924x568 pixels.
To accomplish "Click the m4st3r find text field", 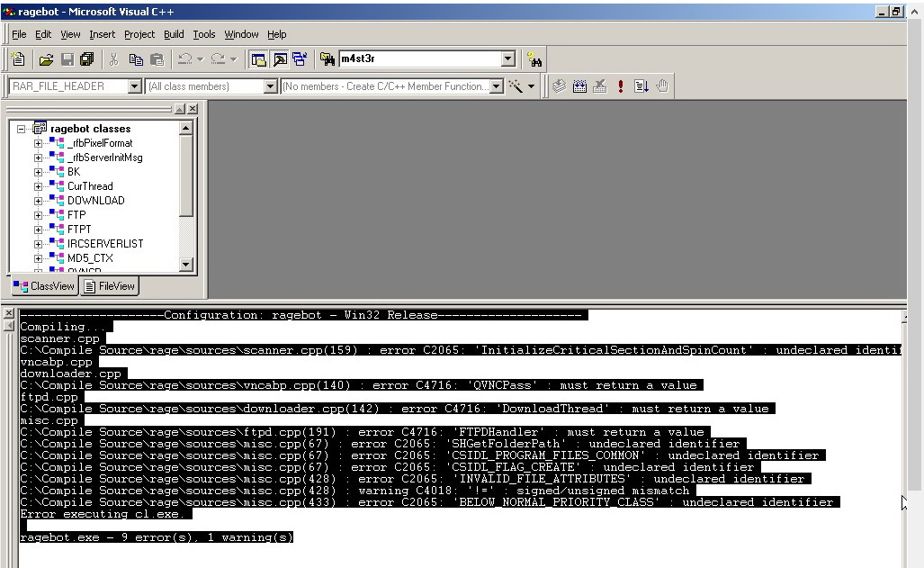I will (421, 59).
